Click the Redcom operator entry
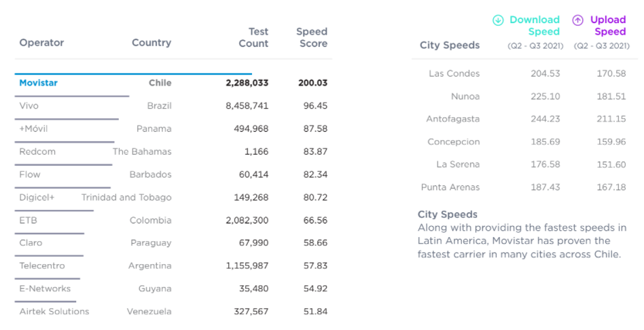The image size is (644, 330). click(x=37, y=151)
